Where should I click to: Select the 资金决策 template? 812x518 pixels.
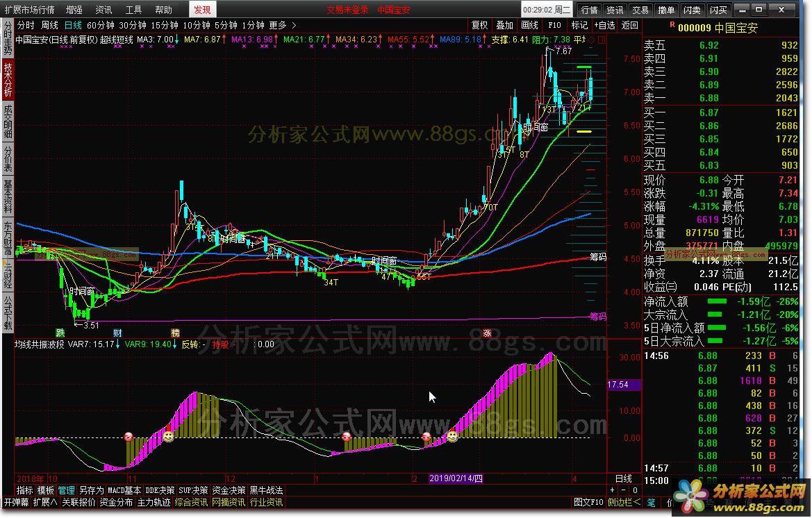pyautogui.click(x=229, y=491)
